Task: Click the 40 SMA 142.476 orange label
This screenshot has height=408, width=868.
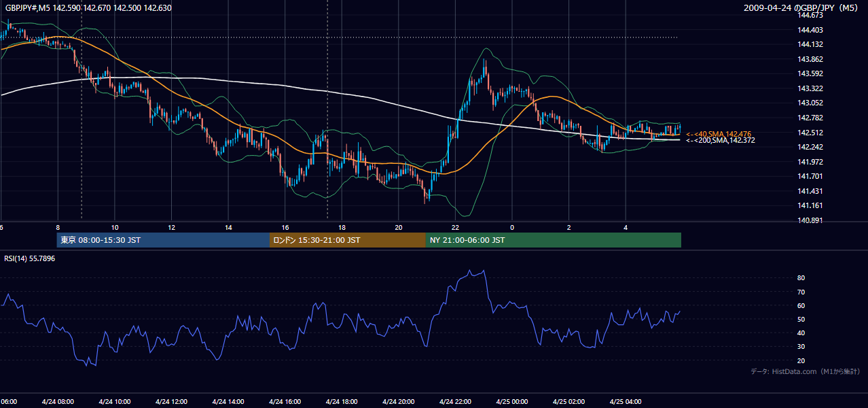Action: pyautogui.click(x=719, y=134)
